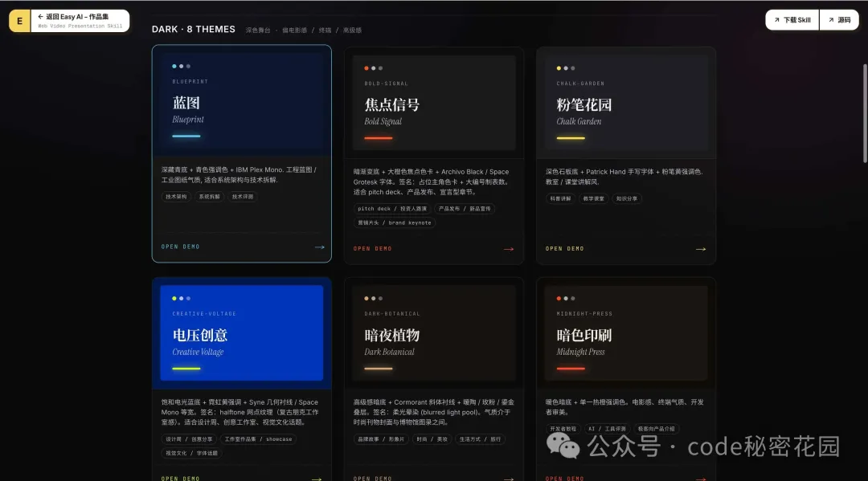
Task: Click the 开发者教程 tag
Action: [x=563, y=429]
